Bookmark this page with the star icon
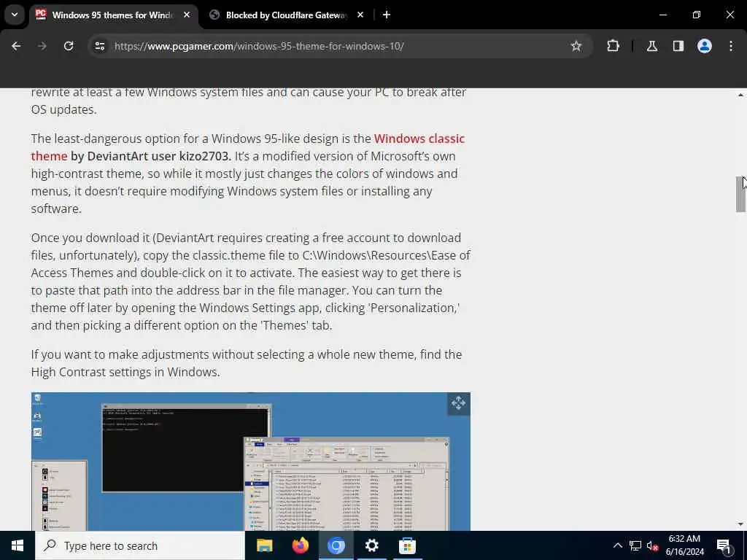The height and width of the screenshot is (560, 747). pyautogui.click(x=576, y=46)
